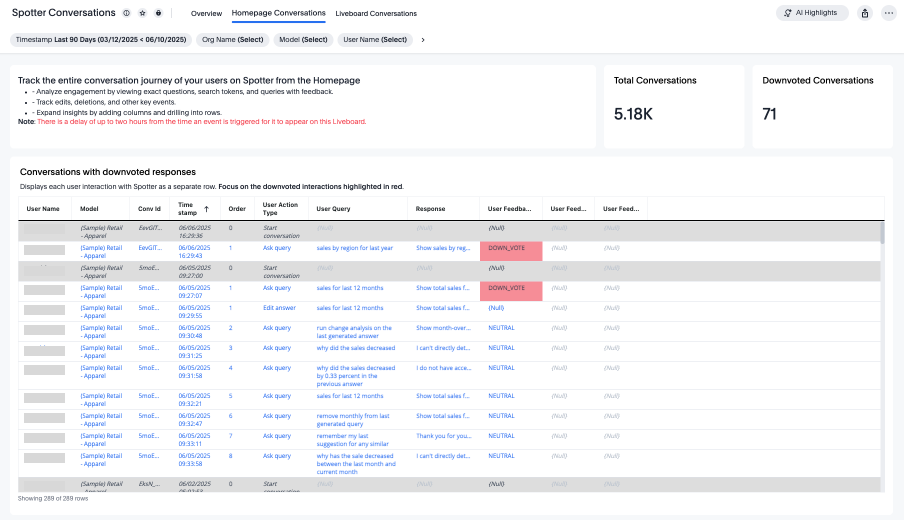Click the first red DOWN_VOTE cell
The width and height of the screenshot is (904, 520).
tap(511, 248)
